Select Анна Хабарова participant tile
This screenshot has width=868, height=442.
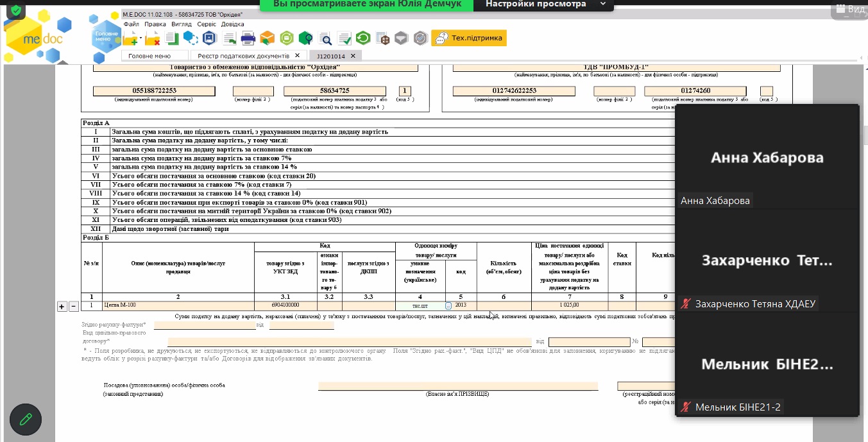pos(767,157)
